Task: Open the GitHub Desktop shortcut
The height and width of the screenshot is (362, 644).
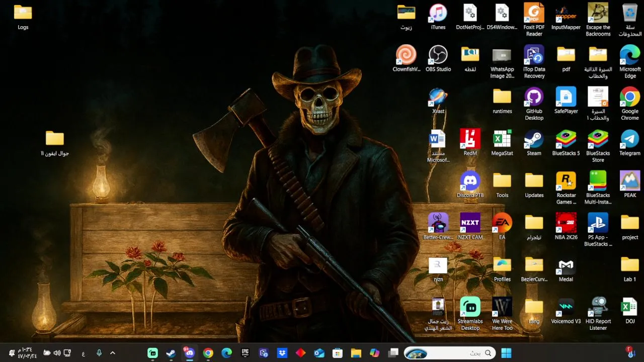Action: [534, 104]
